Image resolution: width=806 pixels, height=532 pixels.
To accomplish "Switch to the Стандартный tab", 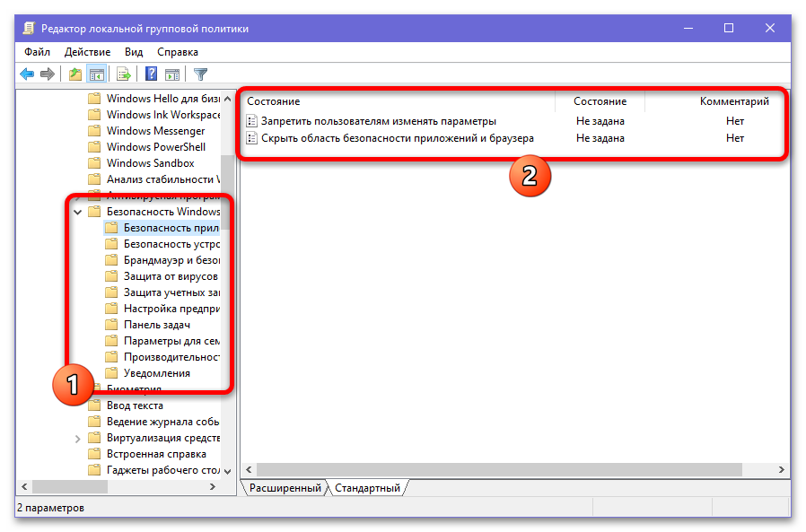I will pos(367,488).
